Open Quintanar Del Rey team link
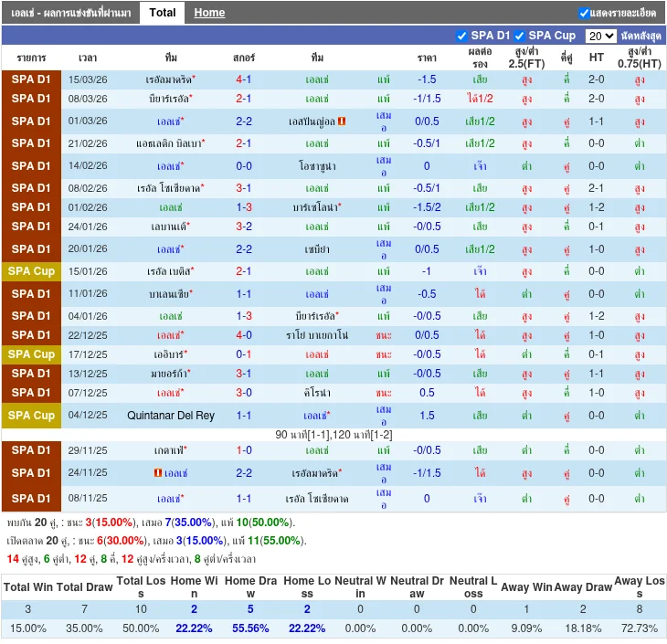This screenshot has width=667, height=644. pos(171,416)
